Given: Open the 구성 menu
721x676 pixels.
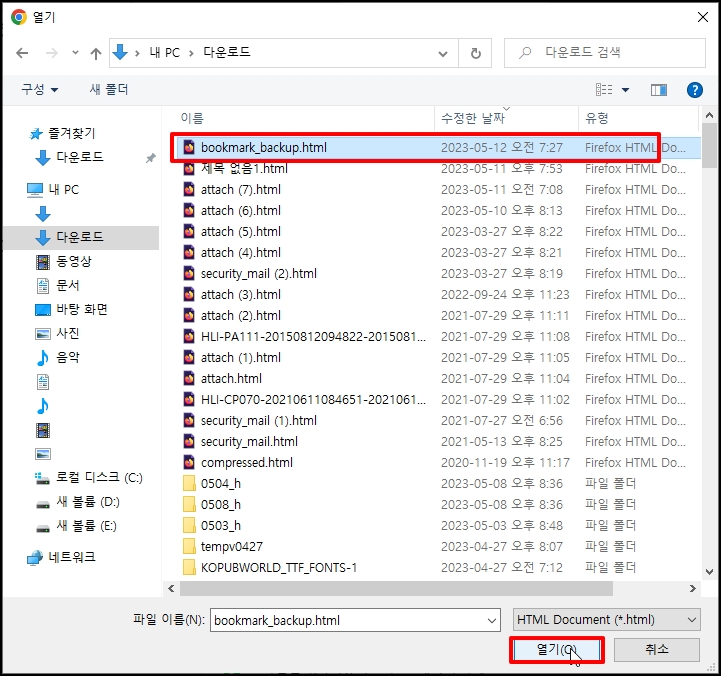Looking at the screenshot, I should [40, 89].
